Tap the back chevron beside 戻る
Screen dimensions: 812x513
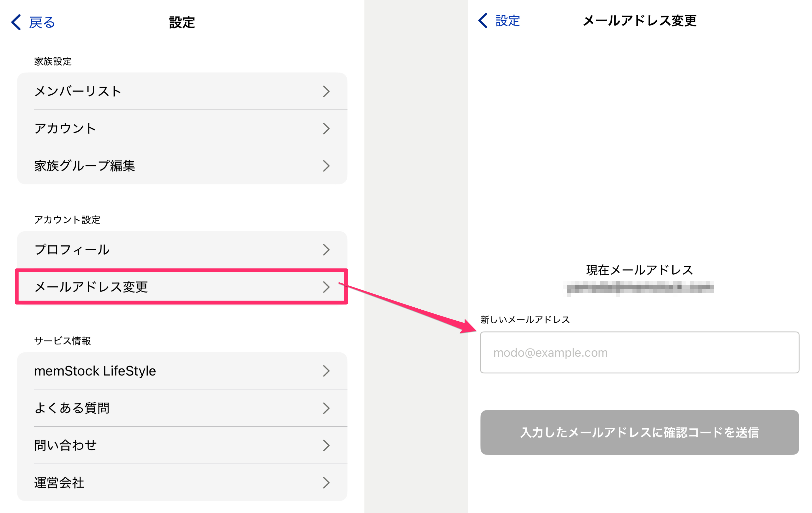tap(16, 22)
